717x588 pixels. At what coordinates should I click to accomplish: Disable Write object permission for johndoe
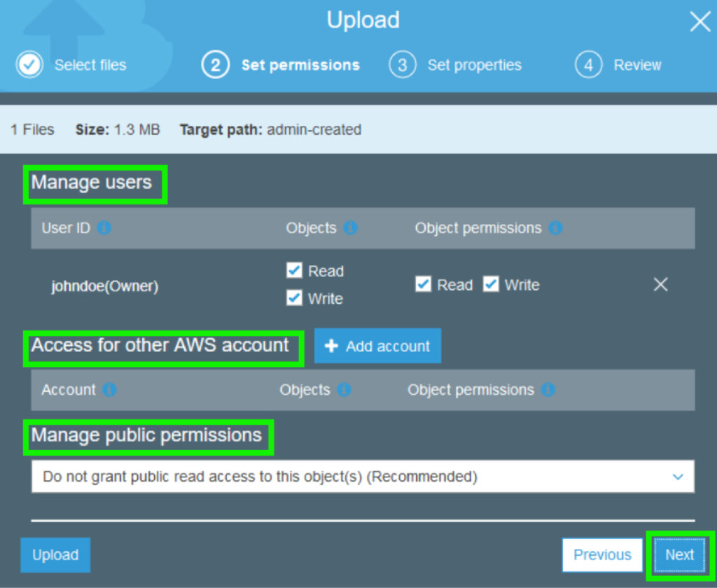pyautogui.click(x=491, y=284)
